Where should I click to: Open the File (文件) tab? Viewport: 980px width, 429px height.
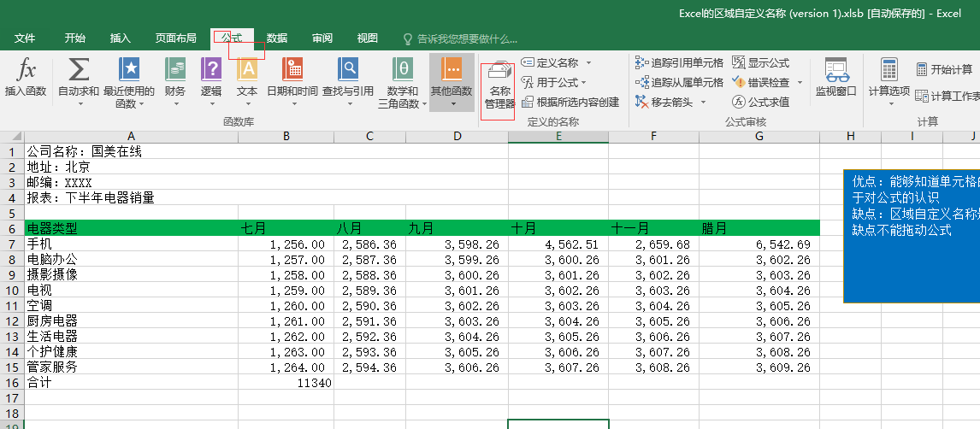tap(25, 38)
